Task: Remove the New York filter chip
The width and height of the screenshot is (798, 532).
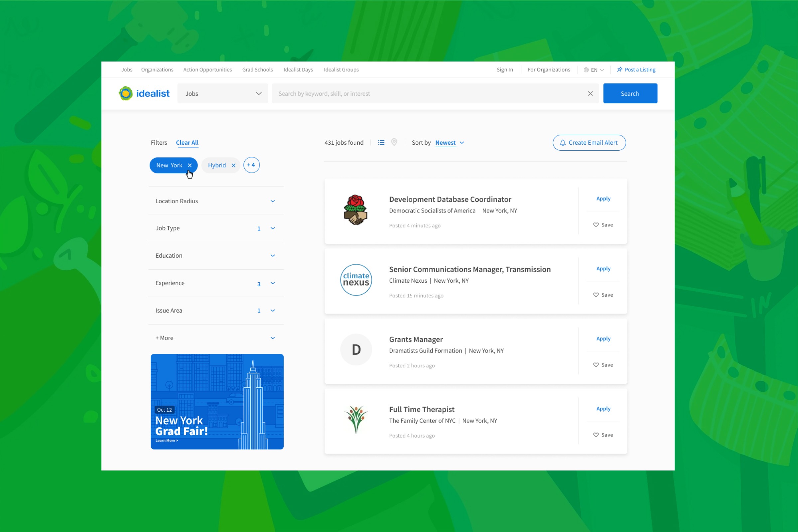Action: (x=190, y=165)
